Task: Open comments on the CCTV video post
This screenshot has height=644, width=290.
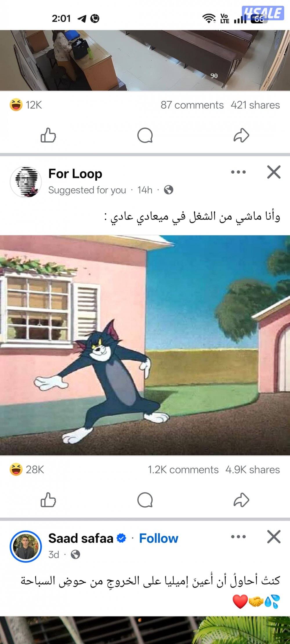Action: tap(145, 135)
